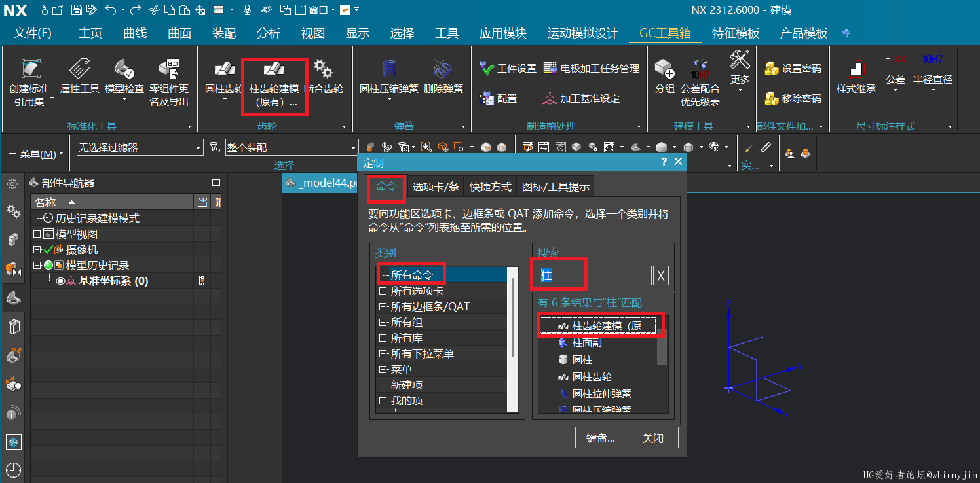Click the clock history icon in the left sidebar
Image resolution: width=980 pixels, height=483 pixels.
pos(14,470)
